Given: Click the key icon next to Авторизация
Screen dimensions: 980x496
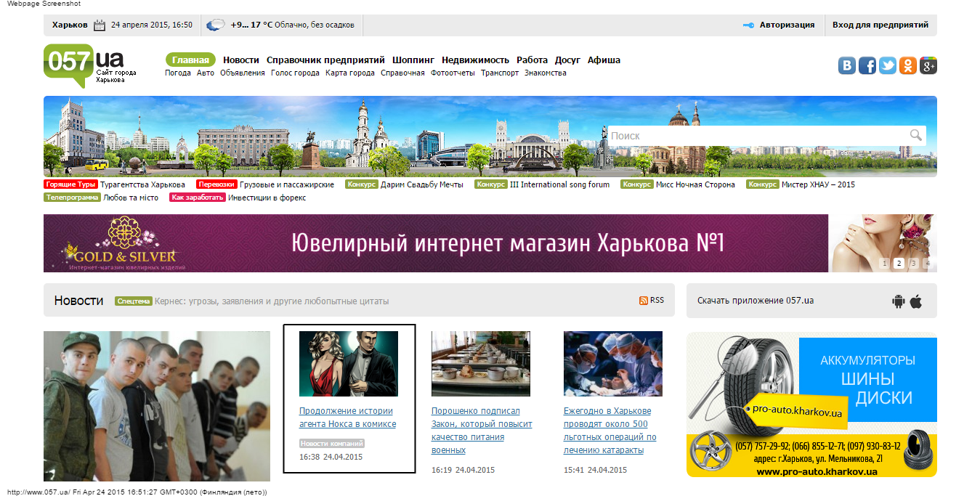Looking at the screenshot, I should 749,25.
